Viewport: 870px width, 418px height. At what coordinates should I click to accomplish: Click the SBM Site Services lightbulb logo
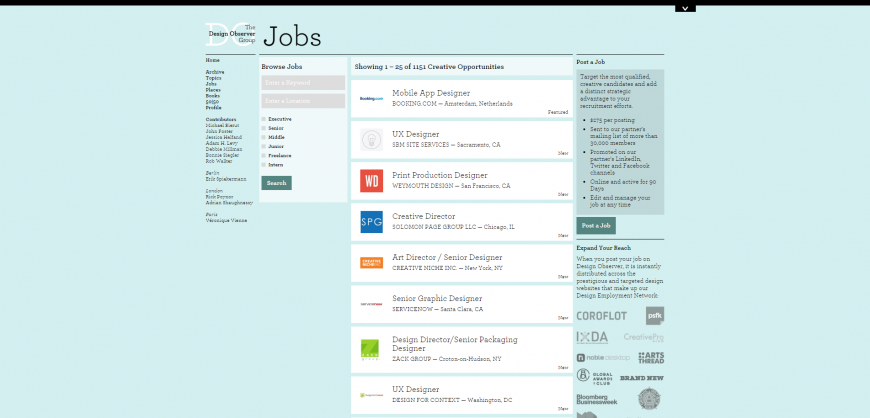pos(371,140)
